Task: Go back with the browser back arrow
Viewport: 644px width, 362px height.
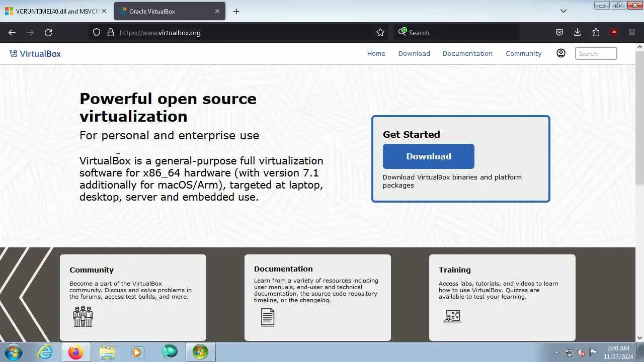Action: pos(12,33)
